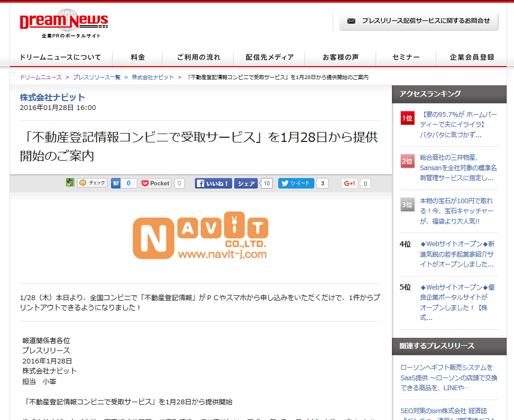The height and width of the screenshot is (420, 514).
Task: Click the text 報道関係者各位
Action: pyautogui.click(x=46, y=341)
